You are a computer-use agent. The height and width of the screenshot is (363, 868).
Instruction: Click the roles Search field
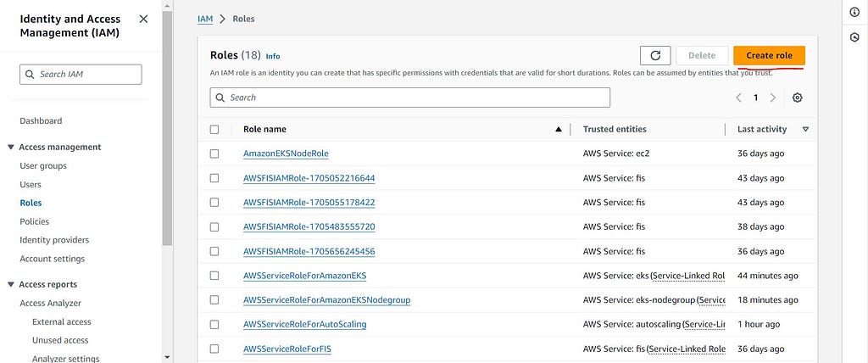[410, 98]
